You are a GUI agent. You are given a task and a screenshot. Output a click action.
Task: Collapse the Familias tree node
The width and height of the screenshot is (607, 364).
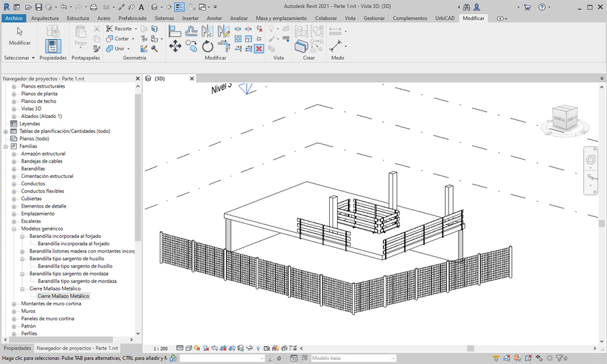click(x=6, y=146)
